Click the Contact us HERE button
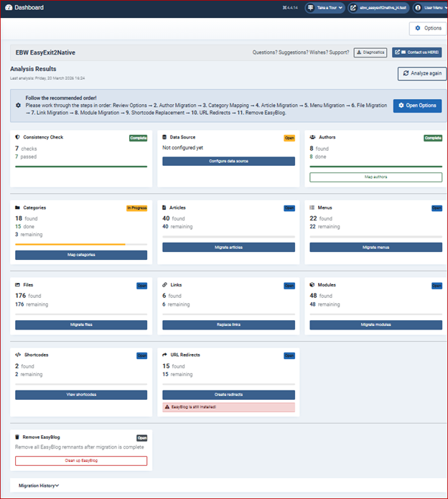Viewport: 448px width, 499px height. pyautogui.click(x=416, y=52)
